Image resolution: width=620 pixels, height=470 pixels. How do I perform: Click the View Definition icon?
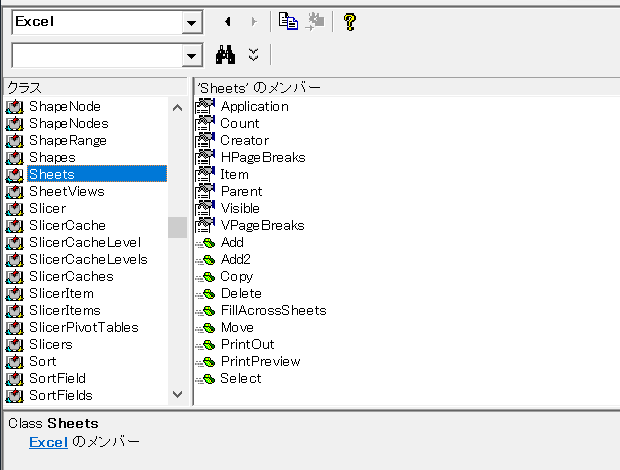(315, 21)
